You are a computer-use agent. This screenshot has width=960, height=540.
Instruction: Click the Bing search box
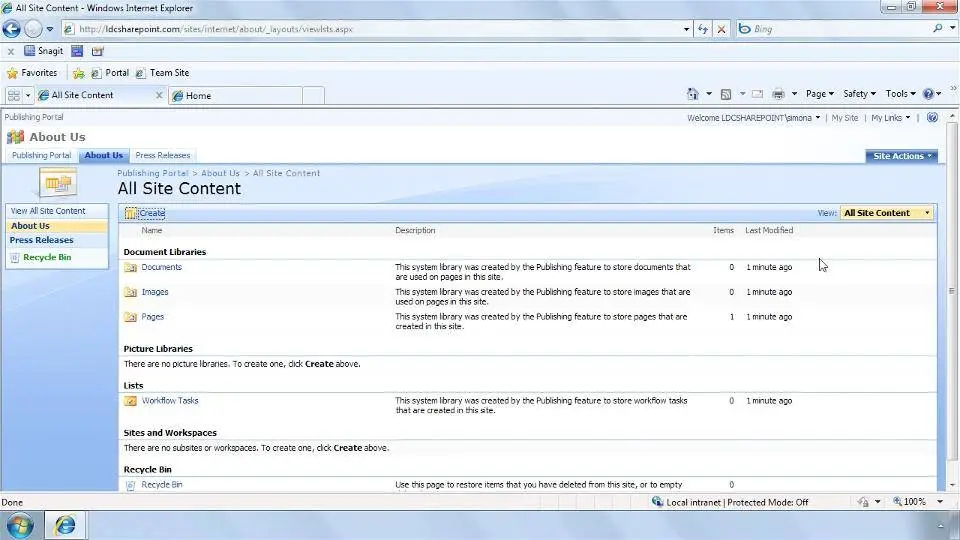[x=839, y=29]
